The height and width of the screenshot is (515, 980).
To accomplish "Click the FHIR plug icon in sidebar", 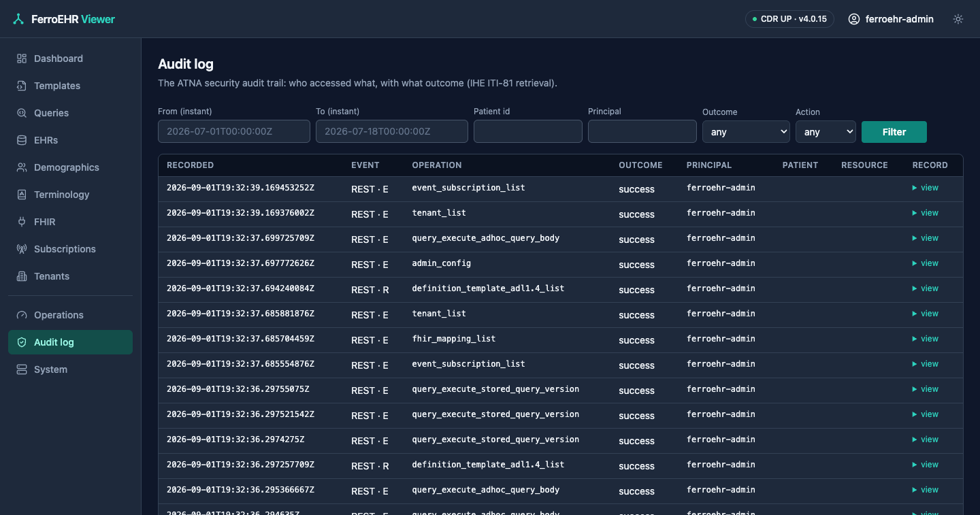I will 22,222.
